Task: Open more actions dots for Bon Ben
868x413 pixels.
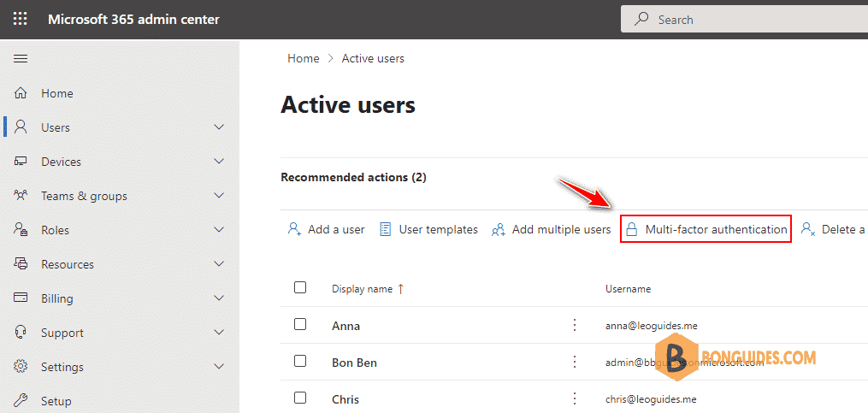Action: tap(575, 362)
